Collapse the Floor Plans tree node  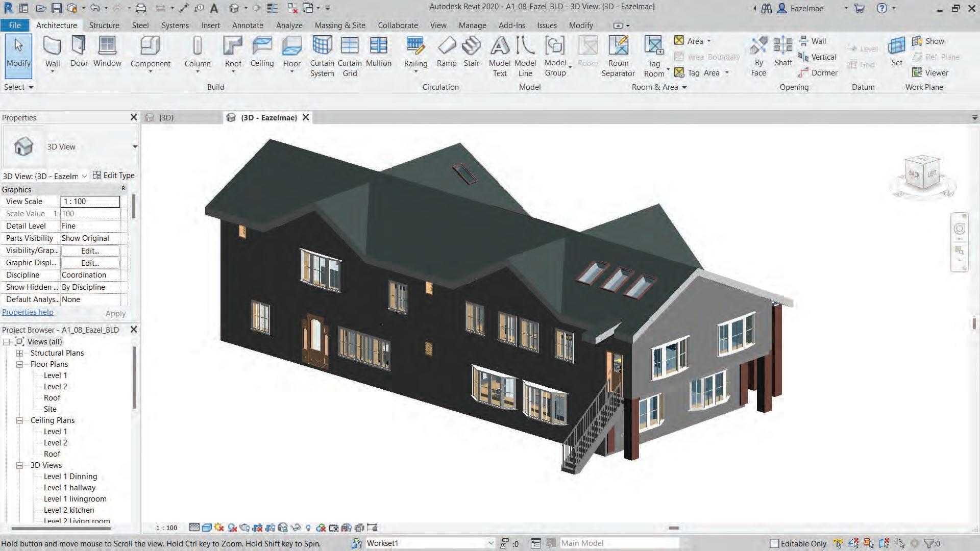pyautogui.click(x=19, y=364)
